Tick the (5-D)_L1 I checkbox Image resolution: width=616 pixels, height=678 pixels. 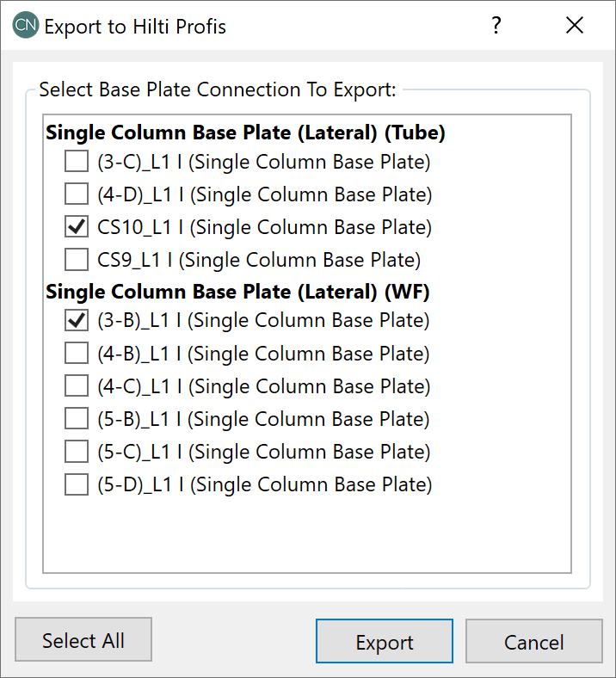pyautogui.click(x=77, y=484)
